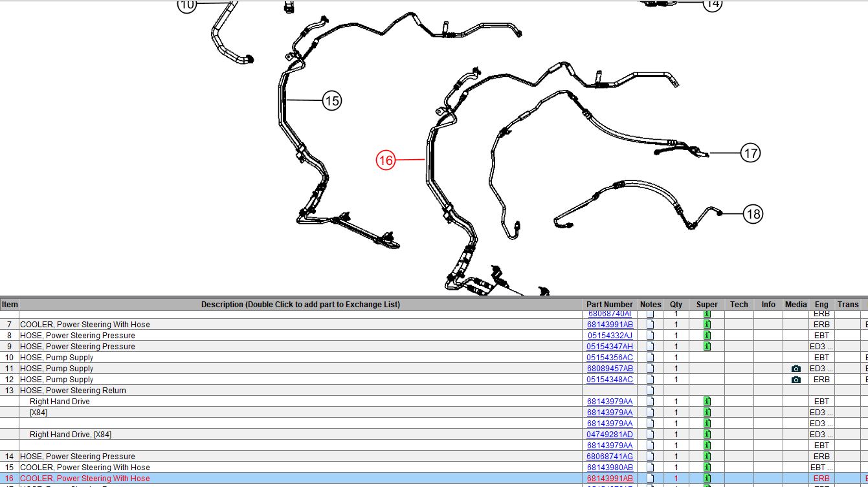Open part number 68068741AG
Image resolution: width=868 pixels, height=487 pixels.
click(x=610, y=457)
